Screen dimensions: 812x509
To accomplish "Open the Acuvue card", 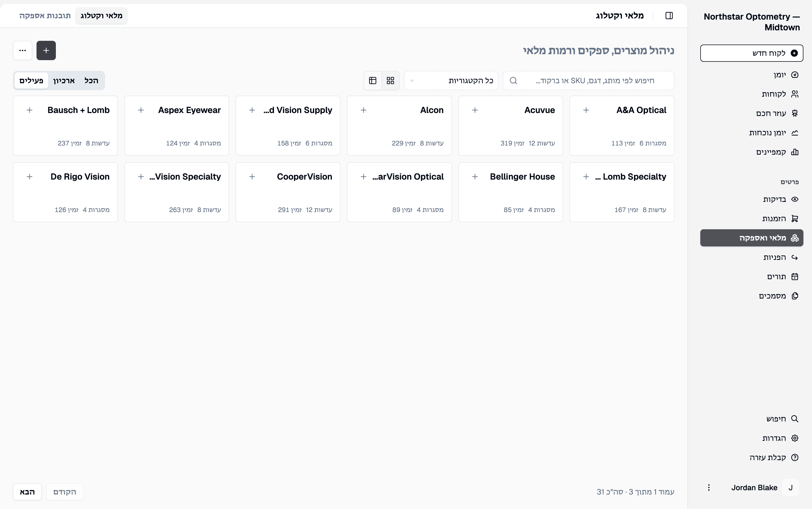I will [x=511, y=126].
